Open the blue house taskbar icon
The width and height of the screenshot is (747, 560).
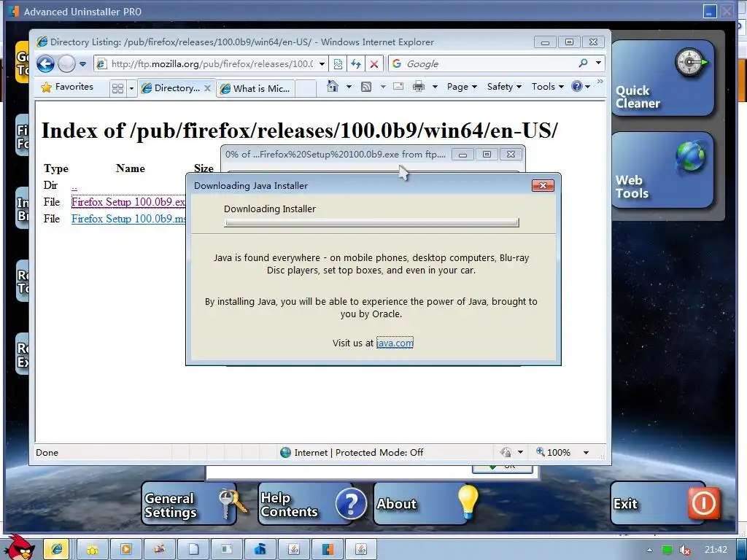[x=260, y=550]
